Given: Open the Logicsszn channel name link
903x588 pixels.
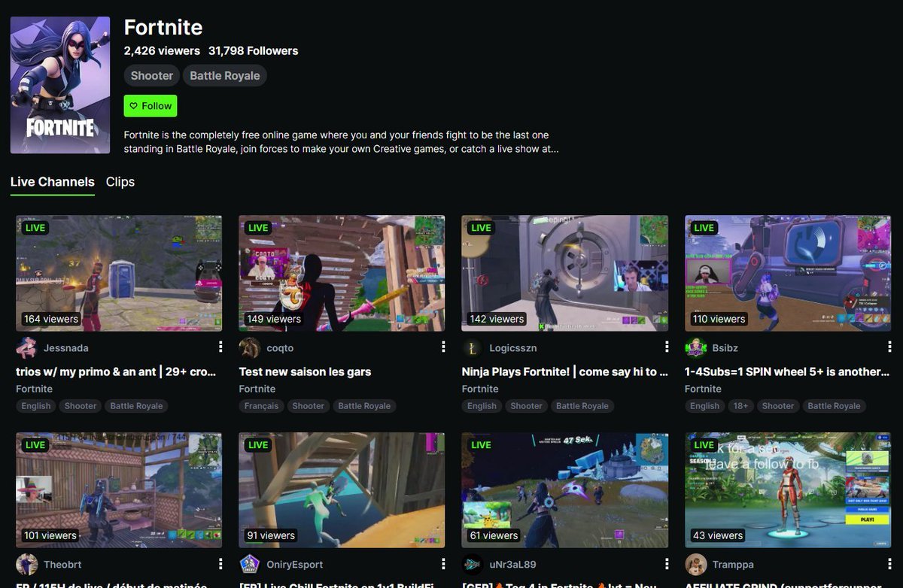Looking at the screenshot, I should [x=513, y=348].
